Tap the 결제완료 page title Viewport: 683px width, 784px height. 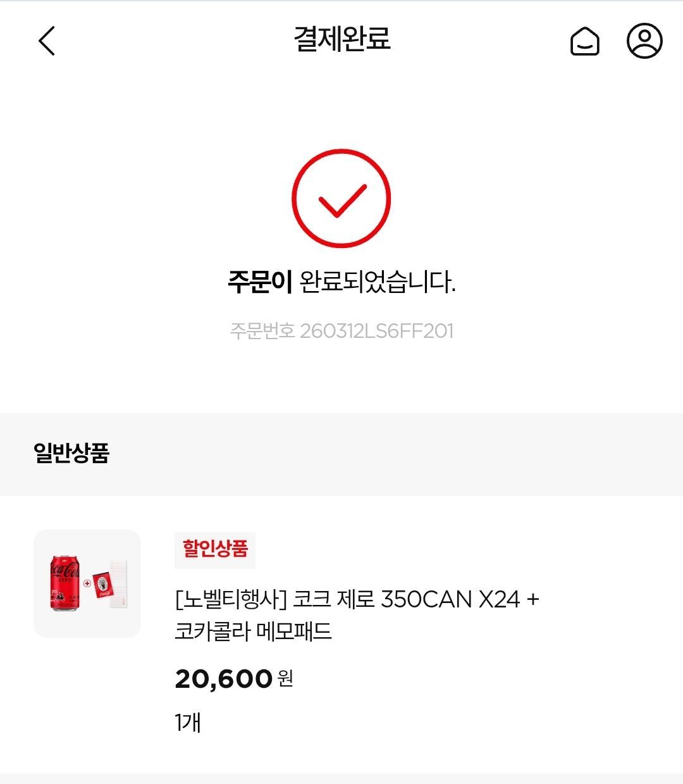click(x=341, y=39)
